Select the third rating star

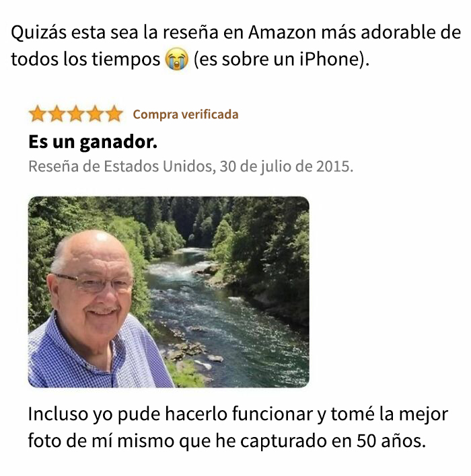76,114
